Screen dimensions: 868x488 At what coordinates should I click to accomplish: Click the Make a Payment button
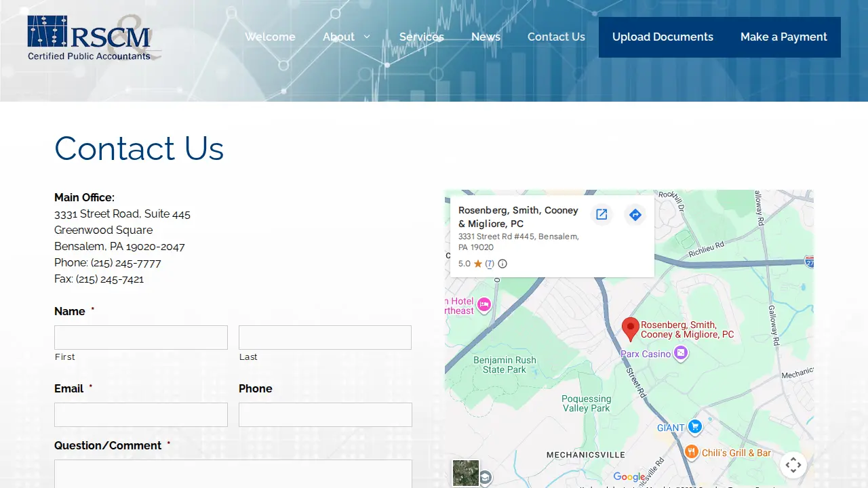pyautogui.click(x=784, y=37)
